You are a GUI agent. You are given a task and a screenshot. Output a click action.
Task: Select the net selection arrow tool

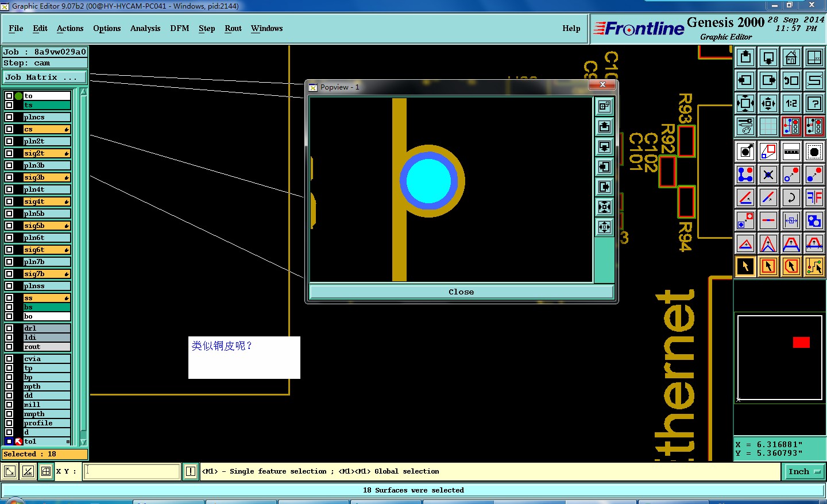pyautogui.click(x=814, y=266)
